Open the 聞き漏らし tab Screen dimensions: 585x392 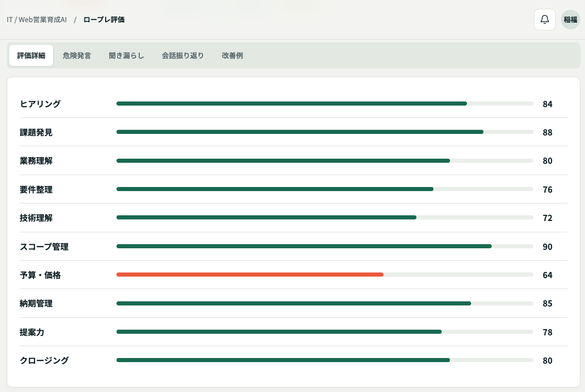coord(126,56)
